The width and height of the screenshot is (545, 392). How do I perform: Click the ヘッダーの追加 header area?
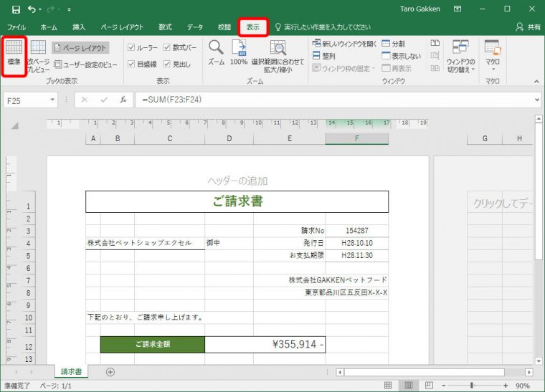click(x=237, y=181)
